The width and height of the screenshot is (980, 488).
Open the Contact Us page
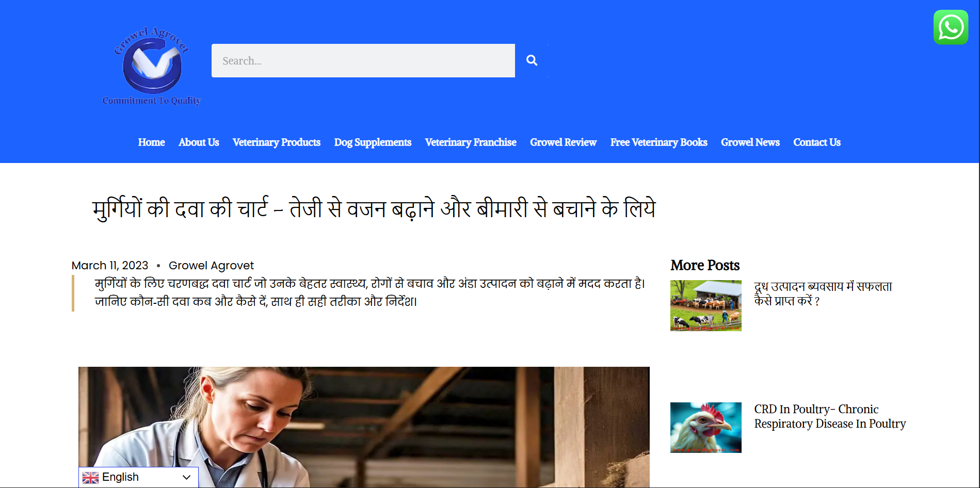817,142
